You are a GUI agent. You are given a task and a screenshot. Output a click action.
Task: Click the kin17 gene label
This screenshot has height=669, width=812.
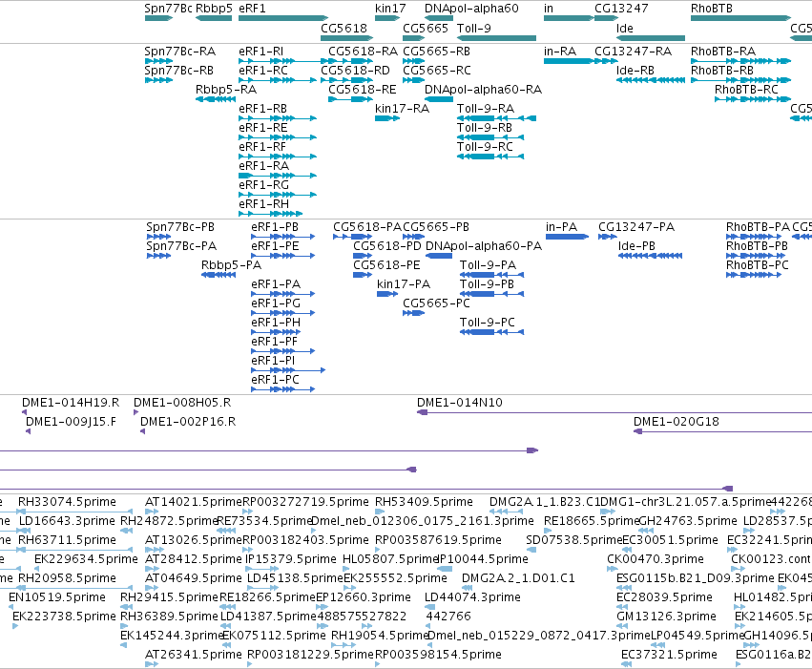click(390, 9)
